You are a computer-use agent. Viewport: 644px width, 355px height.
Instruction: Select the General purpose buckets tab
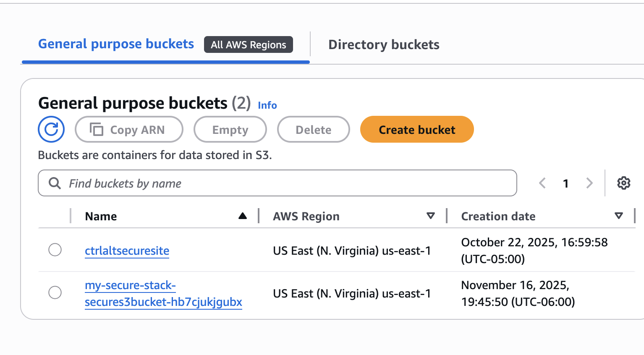click(115, 44)
